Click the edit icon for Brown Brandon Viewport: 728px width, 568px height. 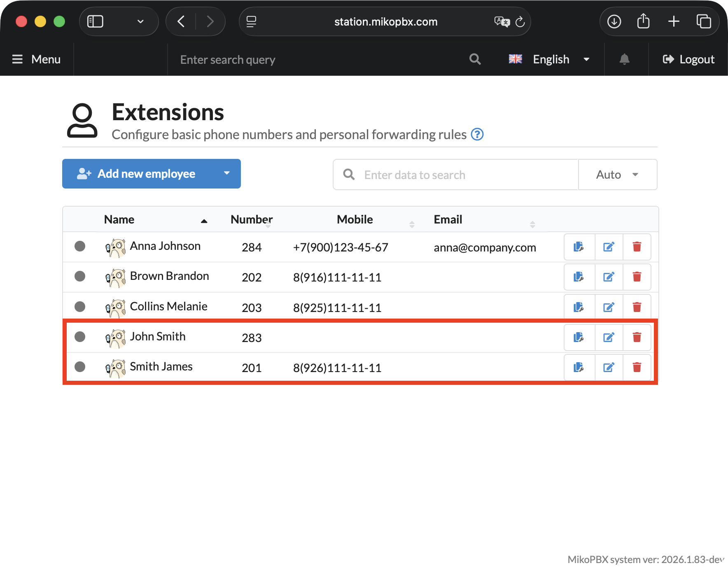(609, 277)
